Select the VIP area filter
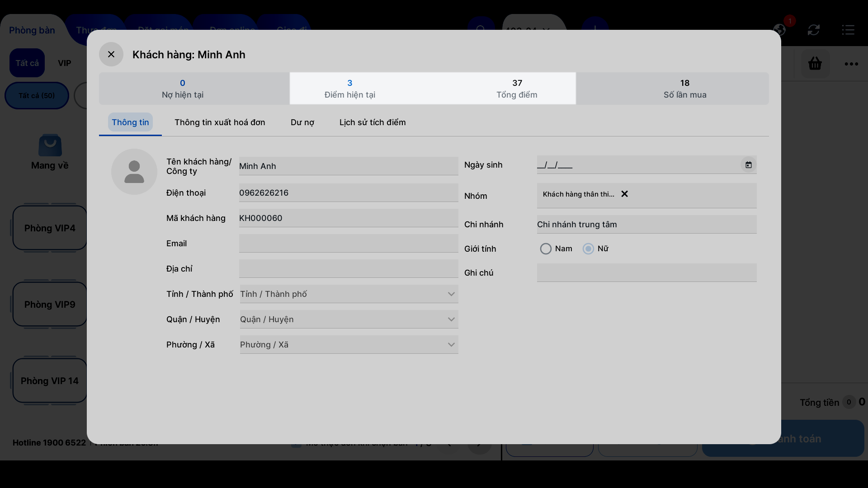 click(65, 63)
